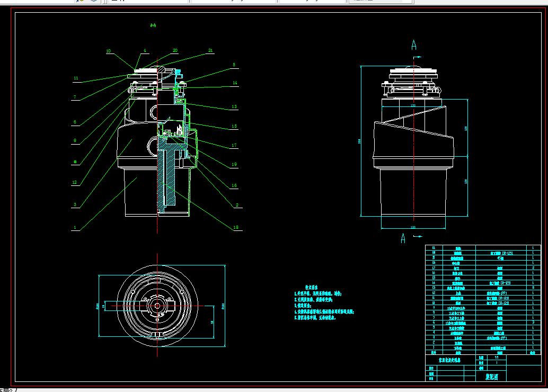The height and width of the screenshot is (392, 548).
Task: Click section letter A below the front view
Action: point(403,238)
